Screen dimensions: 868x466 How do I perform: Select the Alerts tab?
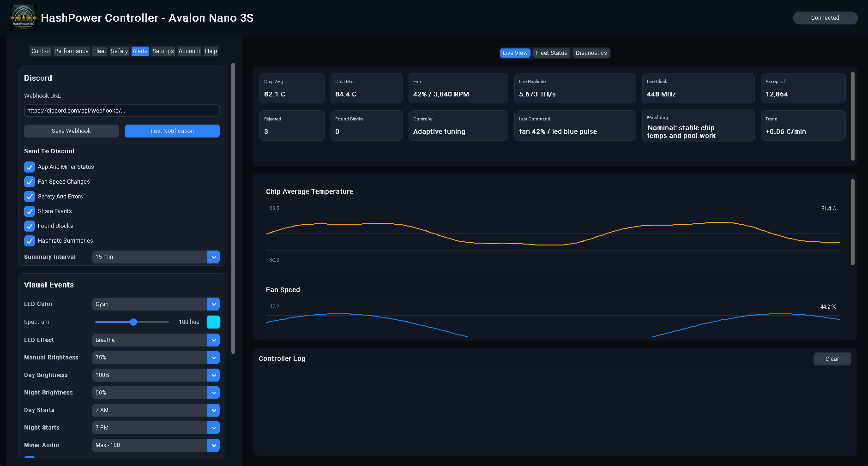pyautogui.click(x=140, y=51)
